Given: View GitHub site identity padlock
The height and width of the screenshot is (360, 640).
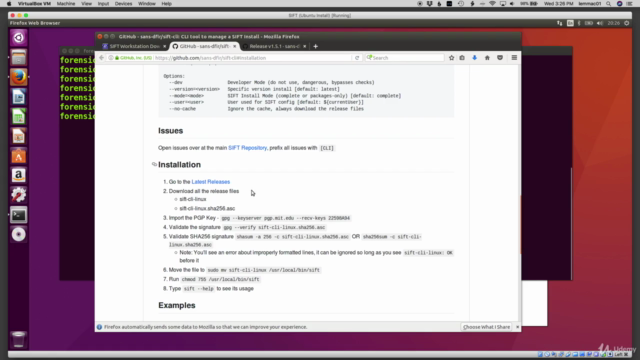Looking at the screenshot, I should [117, 58].
